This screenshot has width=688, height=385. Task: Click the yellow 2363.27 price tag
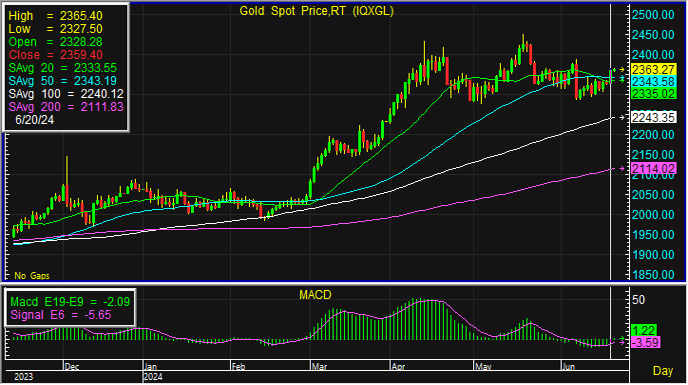point(653,70)
